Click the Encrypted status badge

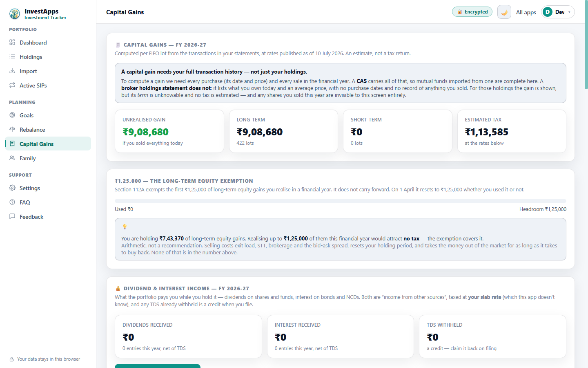[x=472, y=12]
